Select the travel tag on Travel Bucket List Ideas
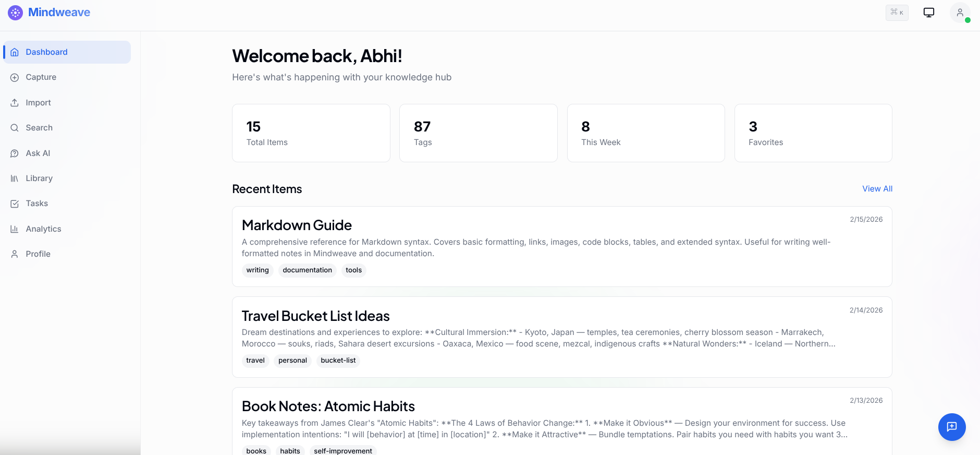This screenshot has width=980, height=455. coord(255,361)
